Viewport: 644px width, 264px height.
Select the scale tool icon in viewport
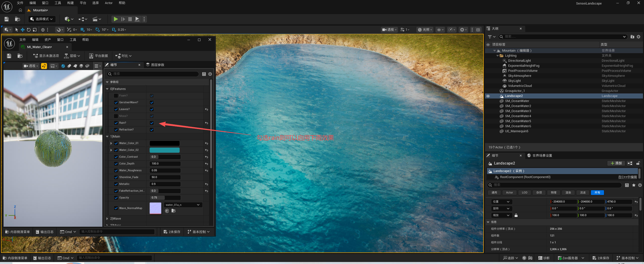click(x=35, y=30)
